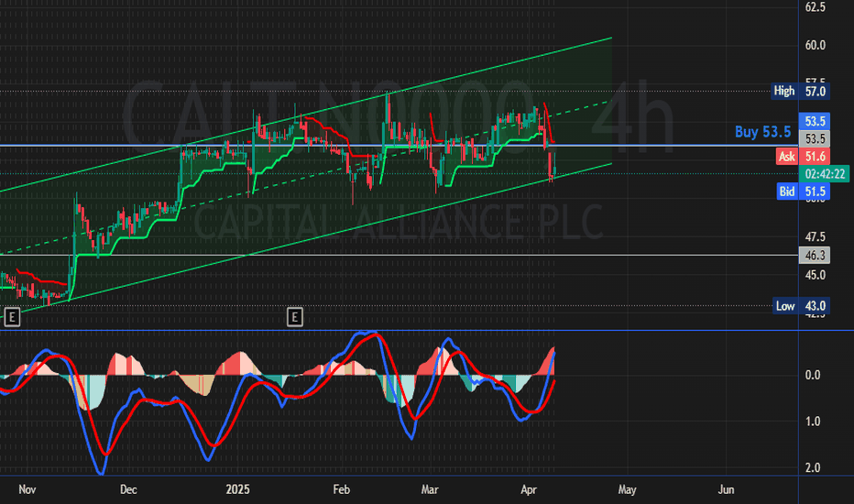Click the Feb label on time axis

(342, 490)
